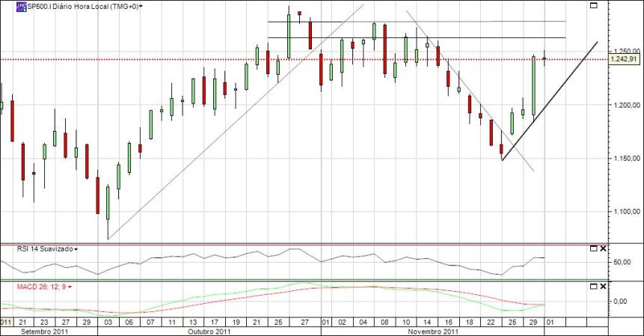Select the Outubro 2011 month label

point(209,332)
